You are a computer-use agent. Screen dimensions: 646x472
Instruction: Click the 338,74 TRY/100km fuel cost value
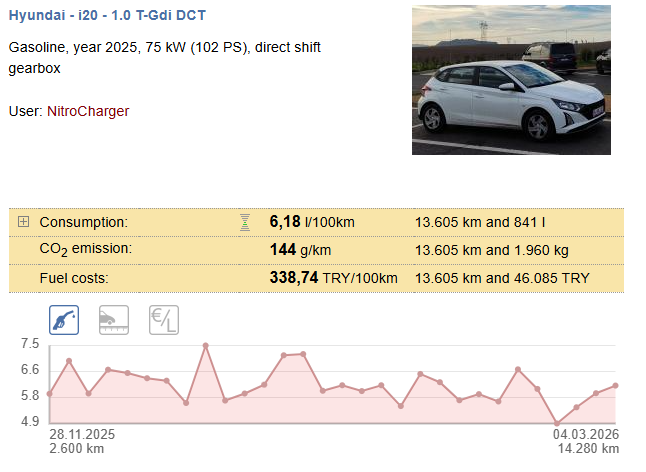334,278
